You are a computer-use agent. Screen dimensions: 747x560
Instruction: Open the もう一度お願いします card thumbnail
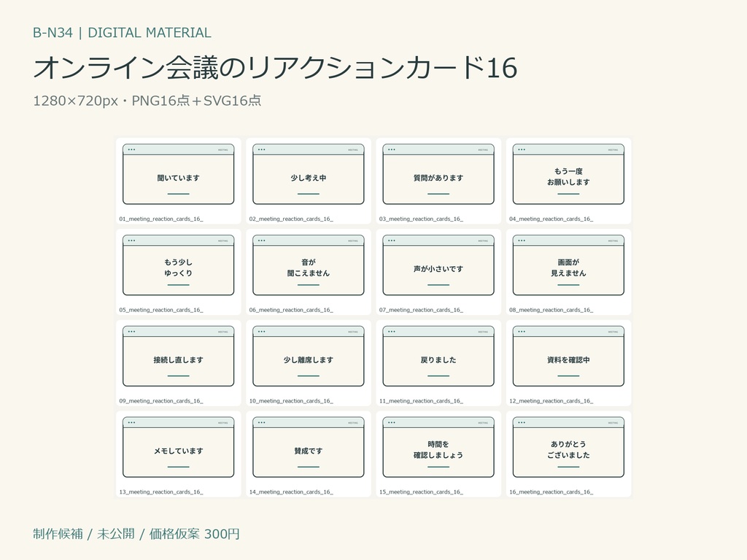click(568, 174)
